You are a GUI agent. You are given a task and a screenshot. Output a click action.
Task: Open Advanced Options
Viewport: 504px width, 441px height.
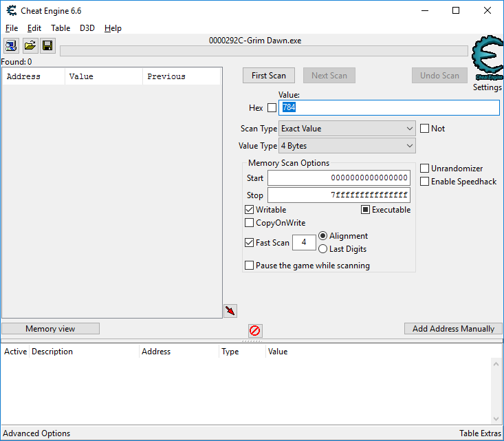coord(36,433)
